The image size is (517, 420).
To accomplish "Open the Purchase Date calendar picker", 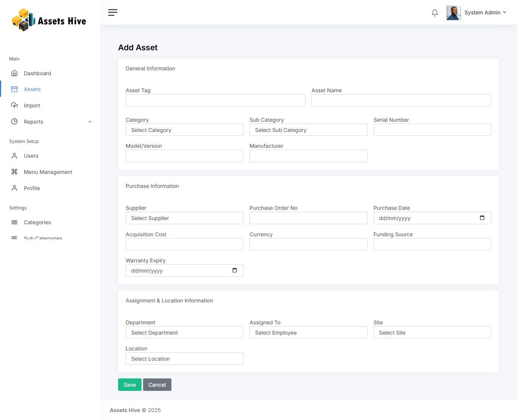I will (x=482, y=218).
